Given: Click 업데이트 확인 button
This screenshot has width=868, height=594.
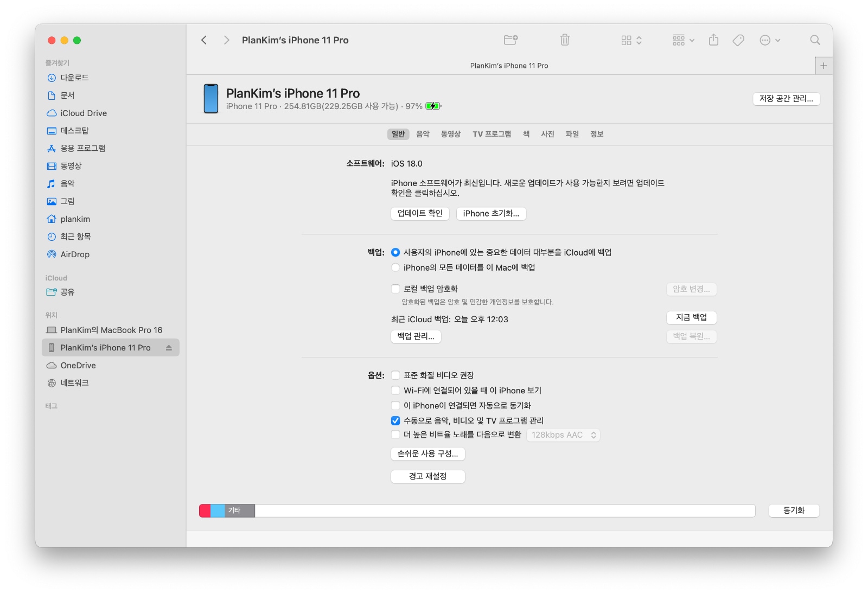Looking at the screenshot, I should point(420,213).
